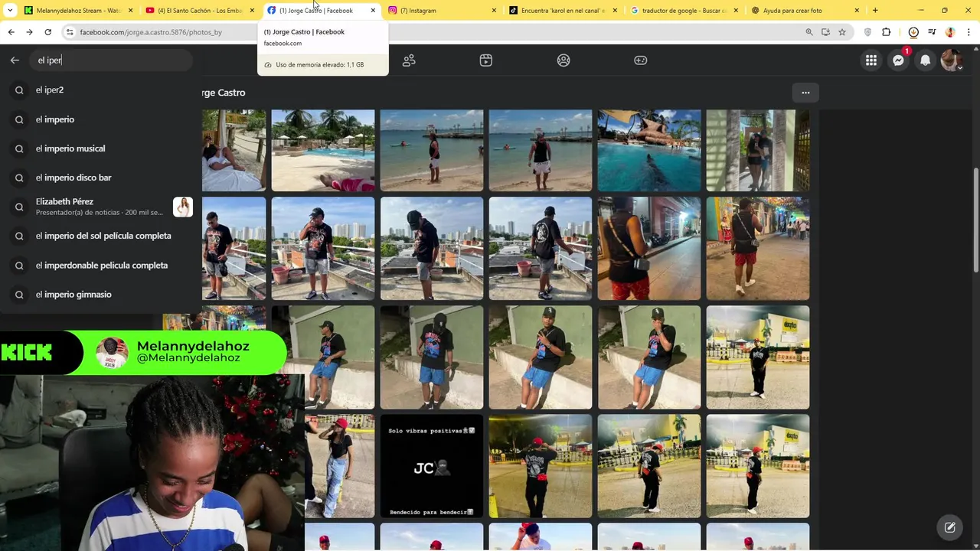Open the swimming pool with palm trees photo

point(323,150)
